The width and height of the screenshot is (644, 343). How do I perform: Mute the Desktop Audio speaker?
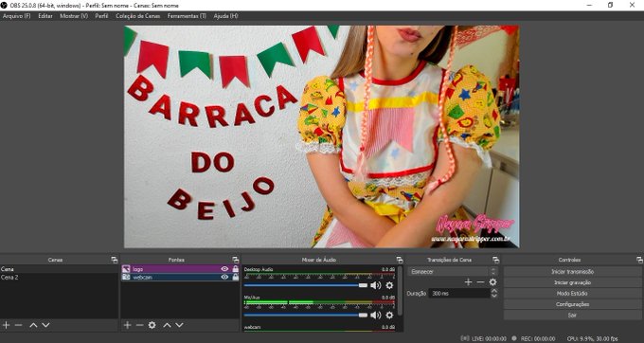pyautogui.click(x=376, y=285)
